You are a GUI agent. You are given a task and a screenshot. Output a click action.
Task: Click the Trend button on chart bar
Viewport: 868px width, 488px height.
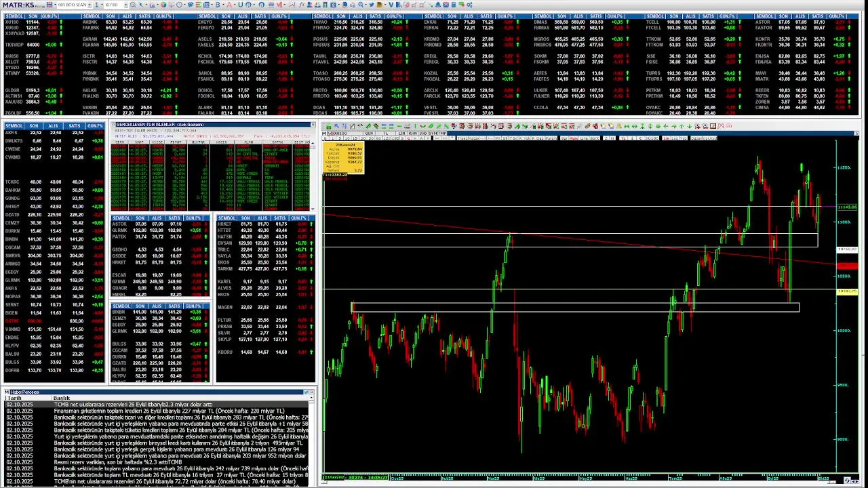tap(462, 138)
